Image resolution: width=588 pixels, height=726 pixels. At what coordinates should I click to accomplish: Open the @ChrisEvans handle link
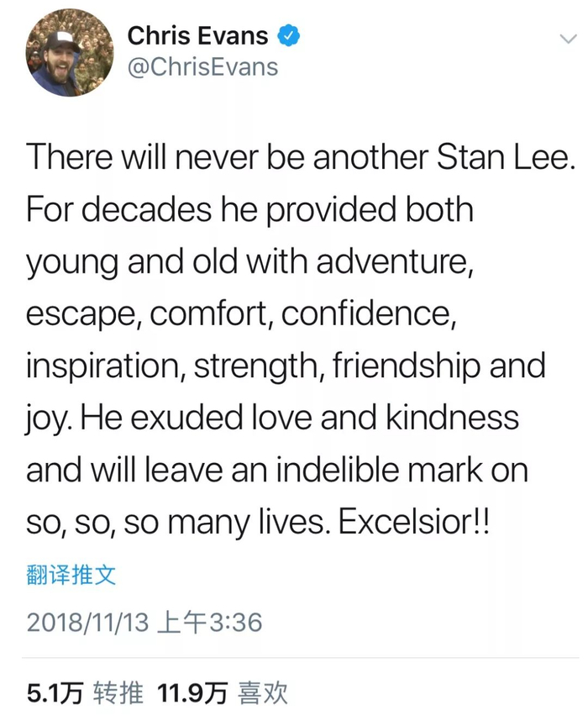[x=202, y=66]
